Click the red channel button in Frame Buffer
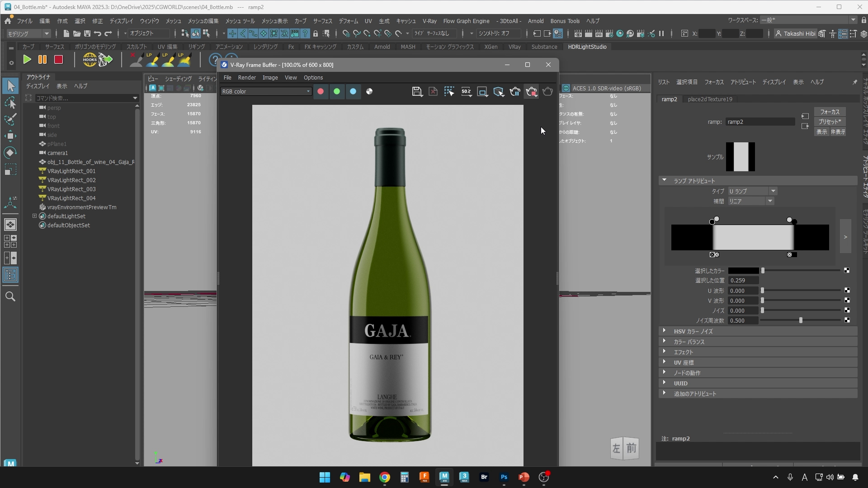 pyautogui.click(x=321, y=92)
